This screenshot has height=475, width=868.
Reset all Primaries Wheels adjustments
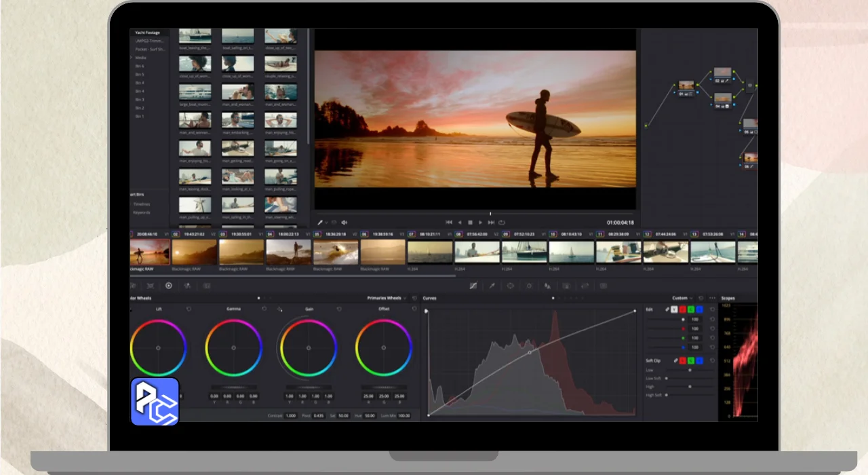[414, 298]
